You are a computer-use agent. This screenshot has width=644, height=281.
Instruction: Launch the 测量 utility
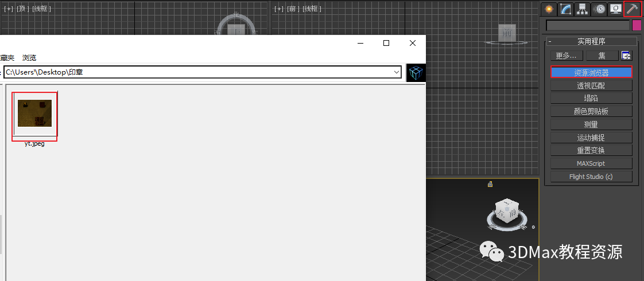click(591, 124)
